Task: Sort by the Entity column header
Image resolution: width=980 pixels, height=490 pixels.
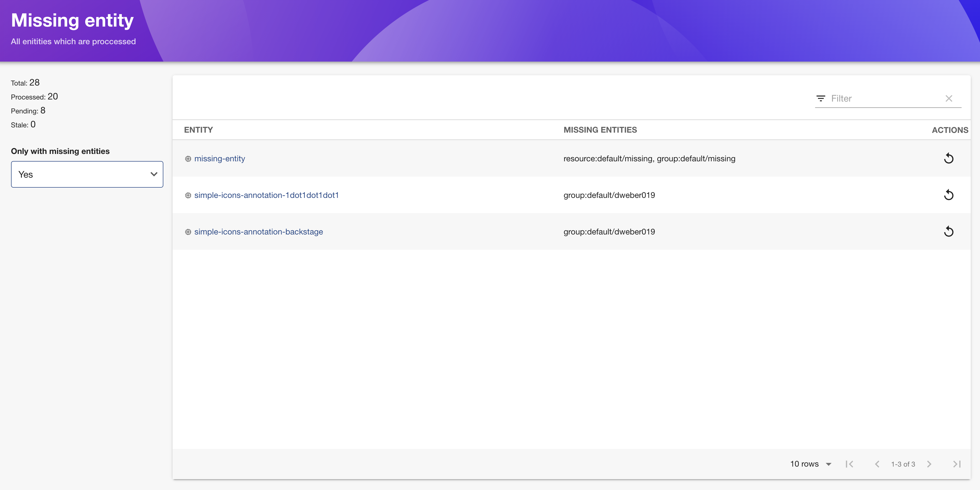Action: tap(198, 130)
